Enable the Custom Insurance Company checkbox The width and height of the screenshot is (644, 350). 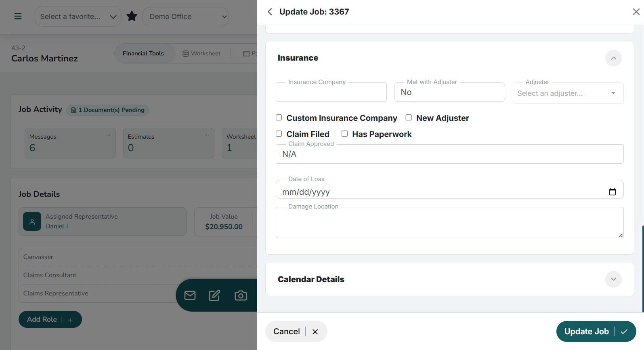[279, 118]
